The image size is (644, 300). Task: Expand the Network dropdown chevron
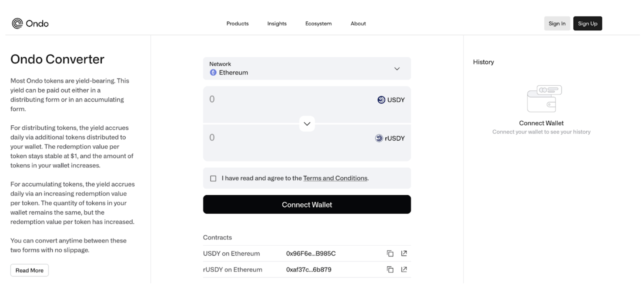point(397,69)
